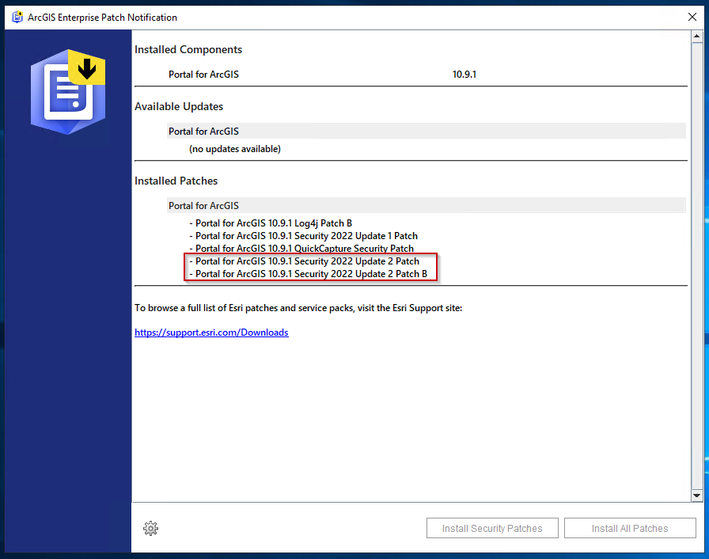Click the Install All Patches button
The width and height of the screenshot is (709, 559).
click(629, 528)
